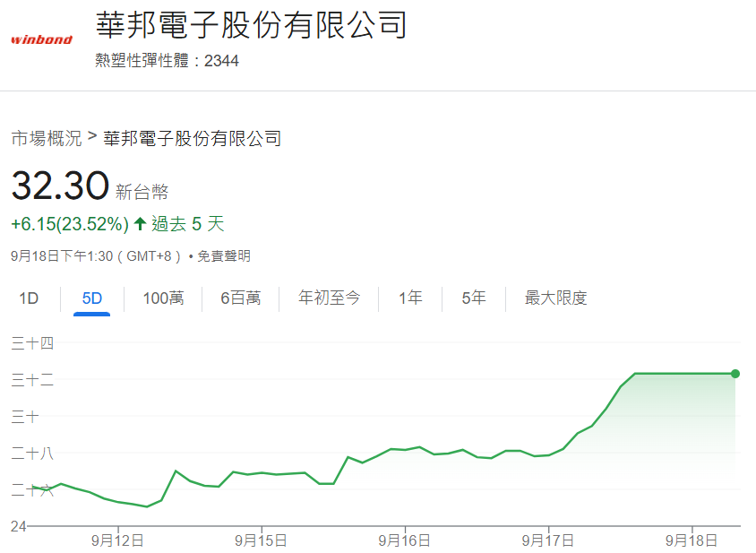756x553 pixels.
Task: Switch to the 100萬 range tab
Action: point(163,298)
